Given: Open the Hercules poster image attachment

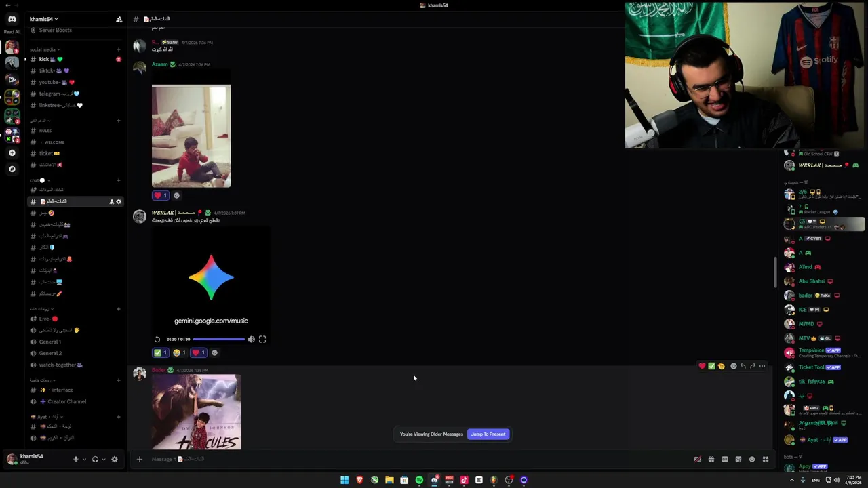Looking at the screenshot, I should [x=196, y=412].
